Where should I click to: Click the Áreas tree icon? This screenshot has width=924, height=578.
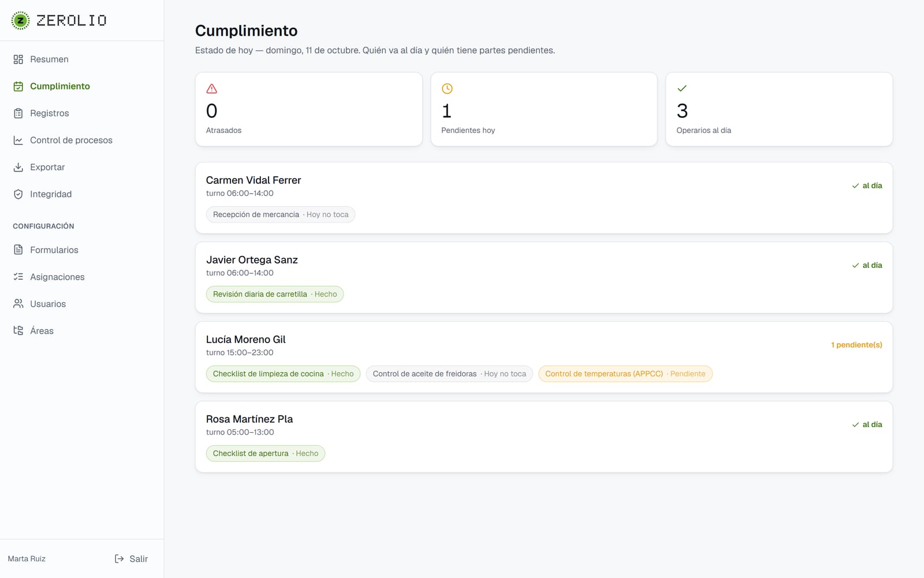pyautogui.click(x=18, y=331)
